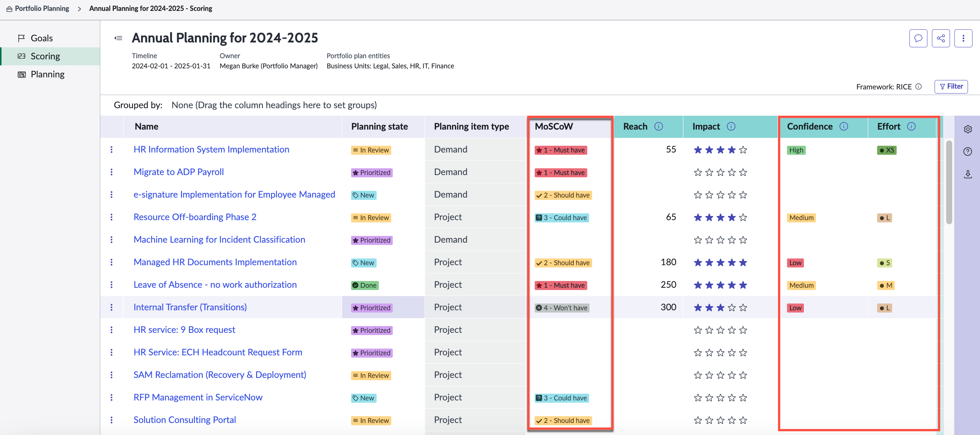Screen dimensions: 980x435
Task: Click the download export icon
Action: coord(968,174)
